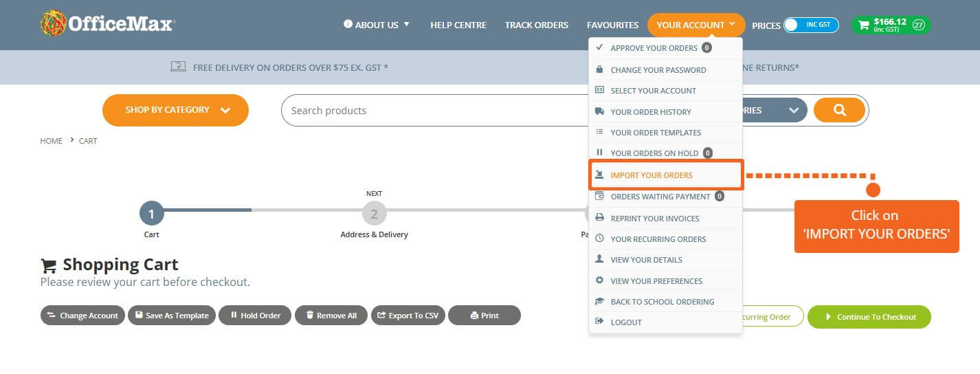Print the shopping cart
Viewport: 980px width, 374px height.
tap(485, 316)
